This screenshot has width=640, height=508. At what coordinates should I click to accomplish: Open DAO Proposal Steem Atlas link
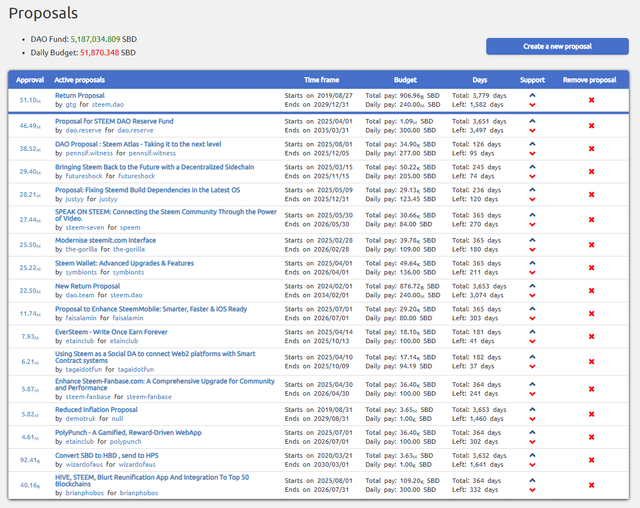click(x=138, y=144)
